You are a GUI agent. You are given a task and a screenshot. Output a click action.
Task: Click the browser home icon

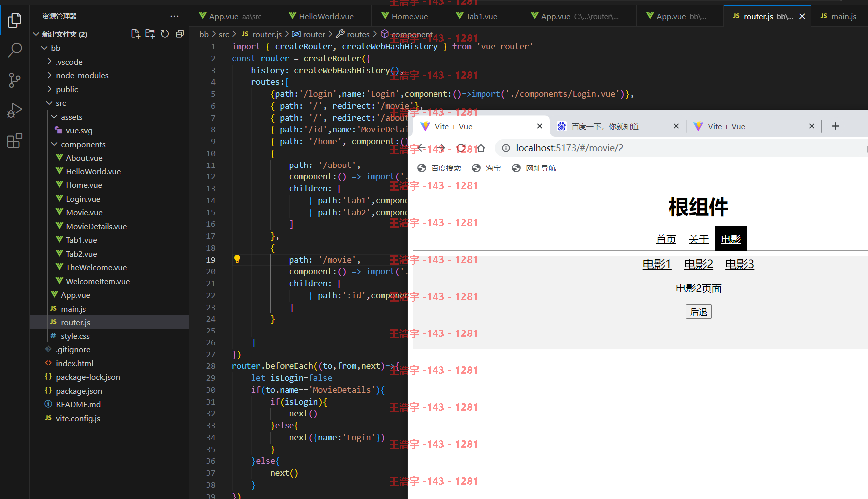(481, 148)
